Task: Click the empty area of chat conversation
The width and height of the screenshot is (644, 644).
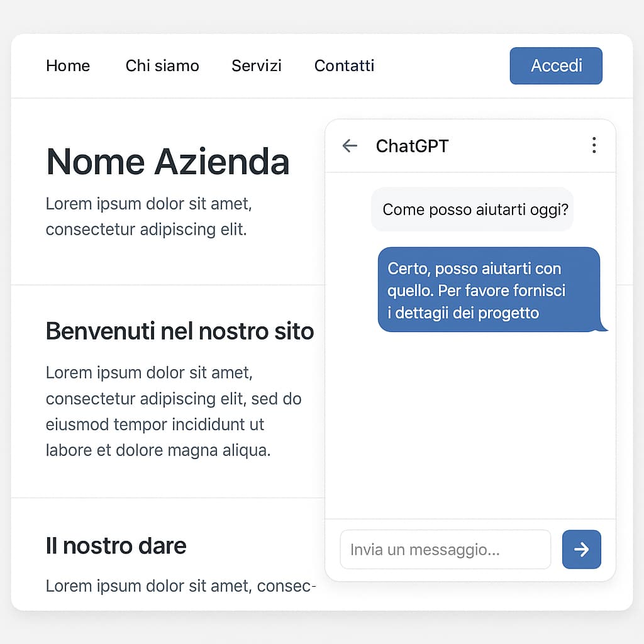Action: [470, 428]
